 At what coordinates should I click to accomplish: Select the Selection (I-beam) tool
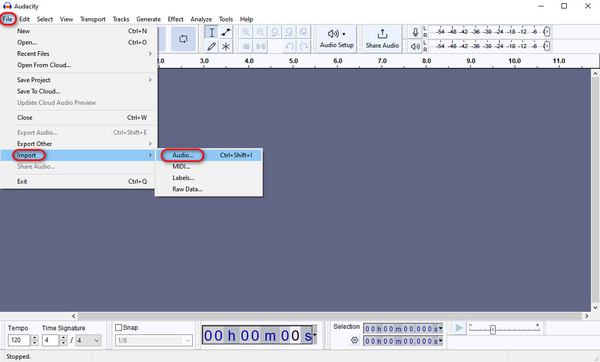click(211, 33)
